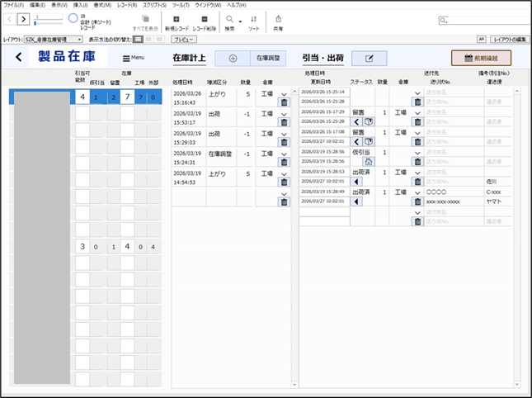Click the edit pencil icon beside 引当・出荷
Screen dimensions: 532x398
click(x=369, y=59)
